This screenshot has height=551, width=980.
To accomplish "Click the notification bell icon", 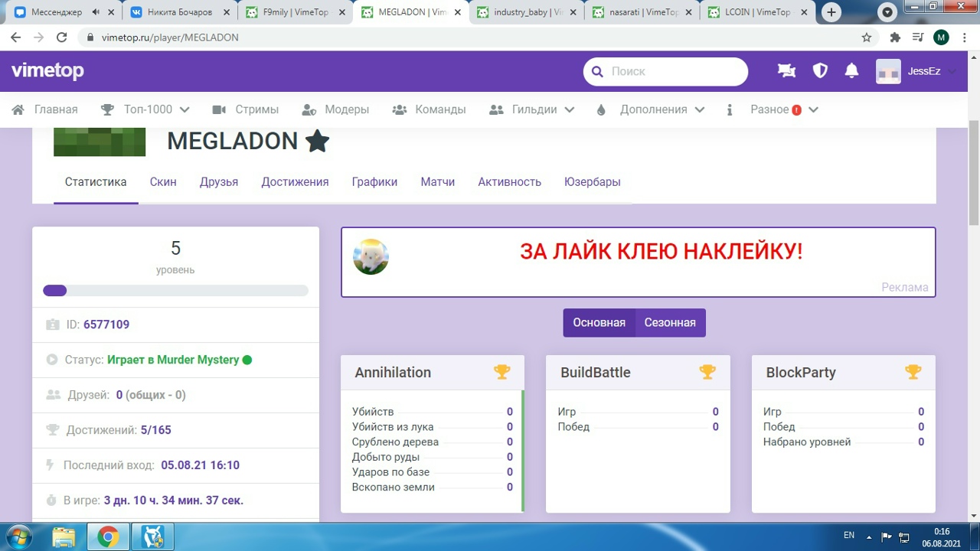I will 851,71.
